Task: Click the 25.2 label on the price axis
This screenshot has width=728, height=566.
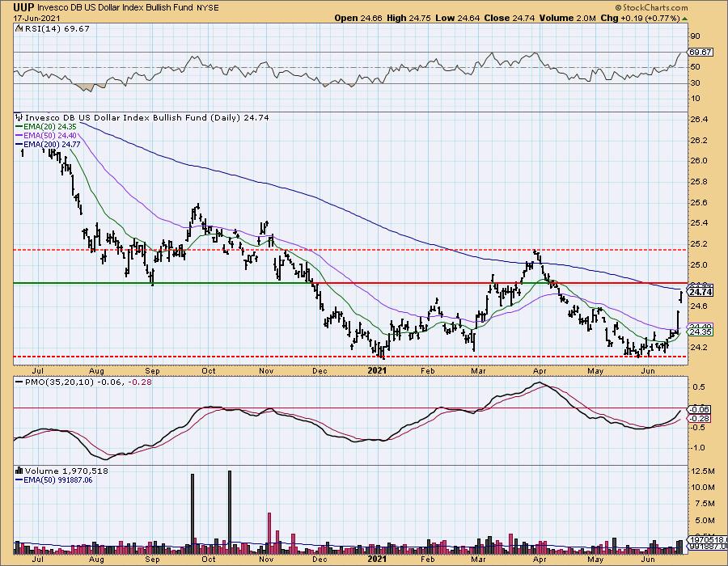Action: click(x=699, y=244)
